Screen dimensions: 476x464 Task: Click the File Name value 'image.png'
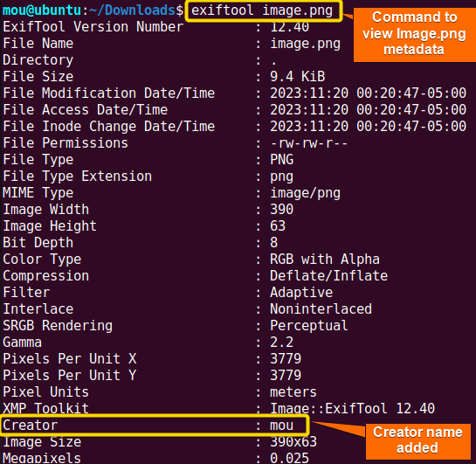point(305,44)
